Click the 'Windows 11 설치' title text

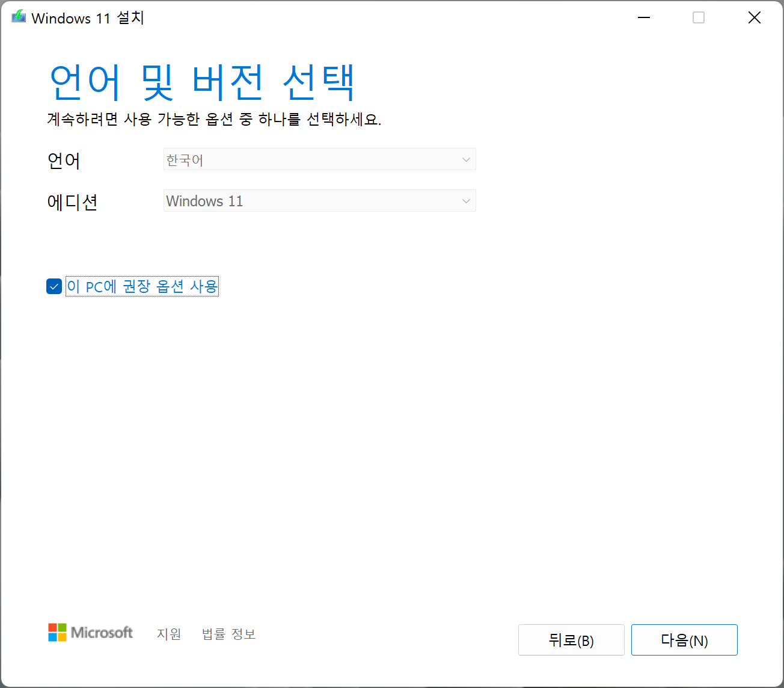(x=88, y=18)
